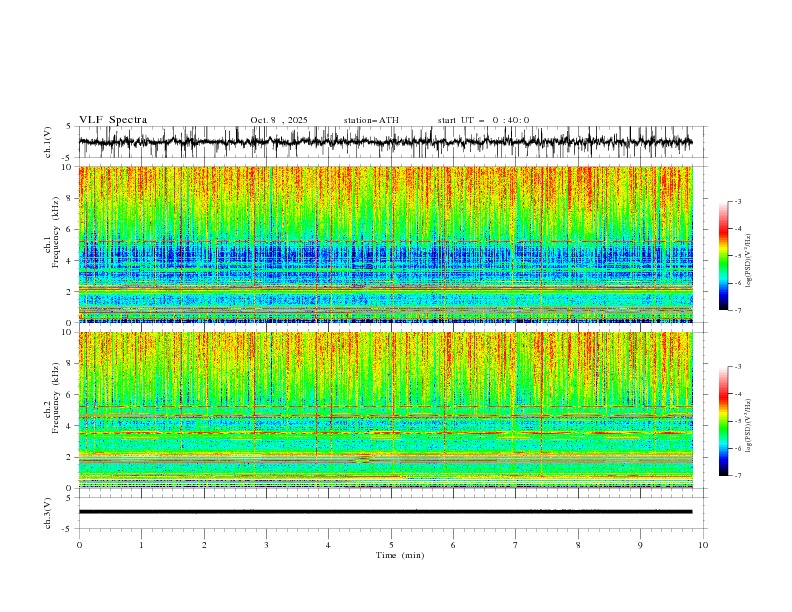Click the ch.2 spectrogram panel
Viewport: 792px width, 612px height.
click(385, 410)
